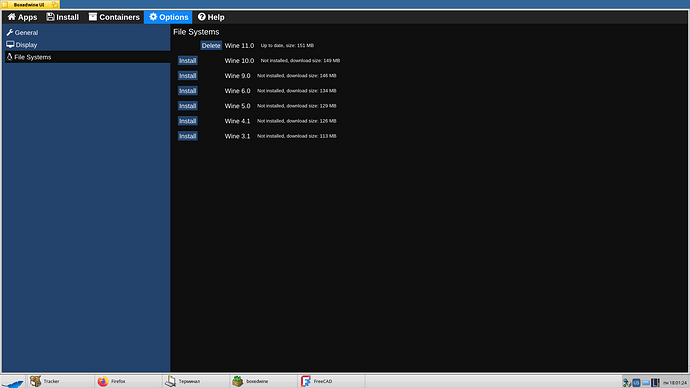Click the Wine 6.0 label
The image size is (690, 388).
[x=237, y=91]
